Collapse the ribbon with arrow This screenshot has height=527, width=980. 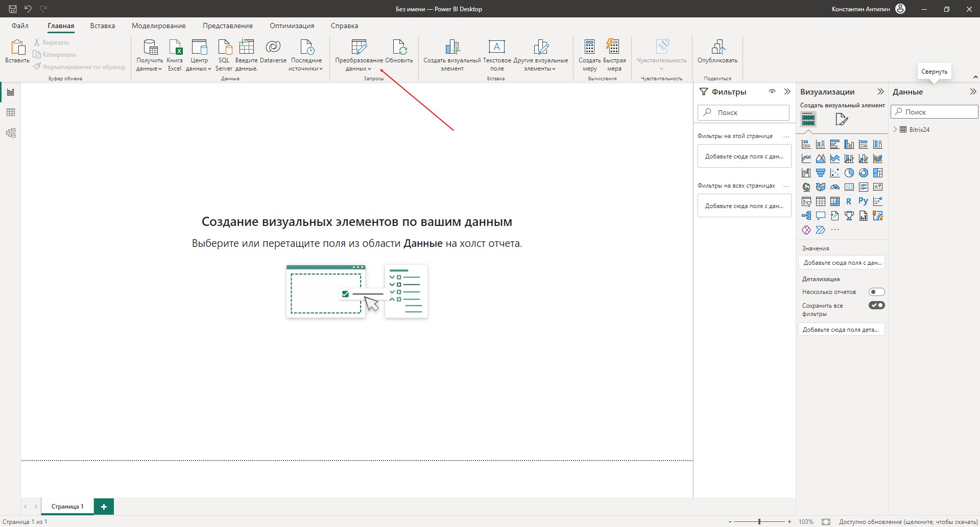(x=975, y=77)
